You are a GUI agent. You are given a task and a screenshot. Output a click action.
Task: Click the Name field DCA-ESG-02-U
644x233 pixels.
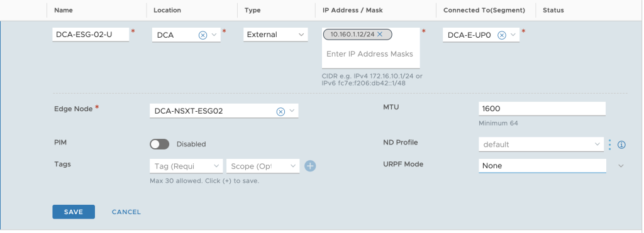(x=91, y=35)
